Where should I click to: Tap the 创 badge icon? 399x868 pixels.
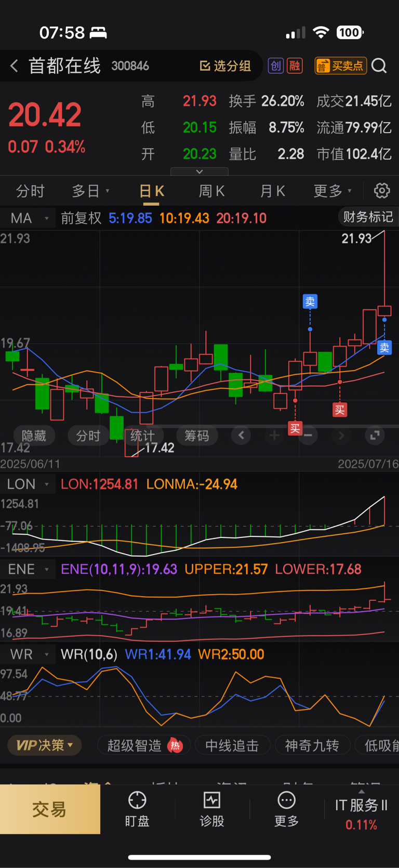pos(276,66)
